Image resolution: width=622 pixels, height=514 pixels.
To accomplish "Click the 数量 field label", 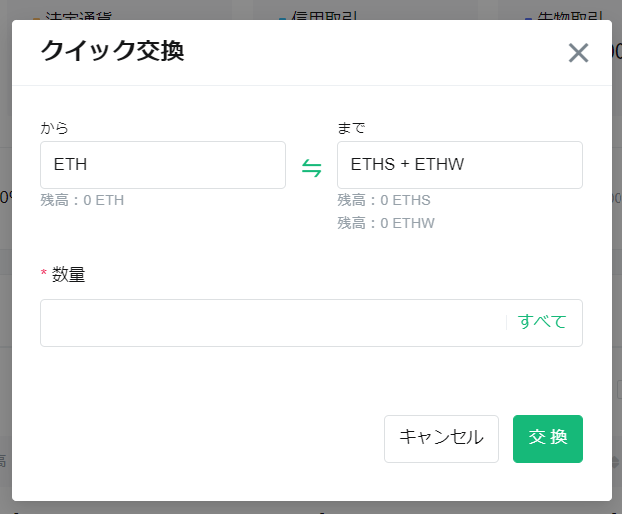I will pyautogui.click(x=68, y=275).
